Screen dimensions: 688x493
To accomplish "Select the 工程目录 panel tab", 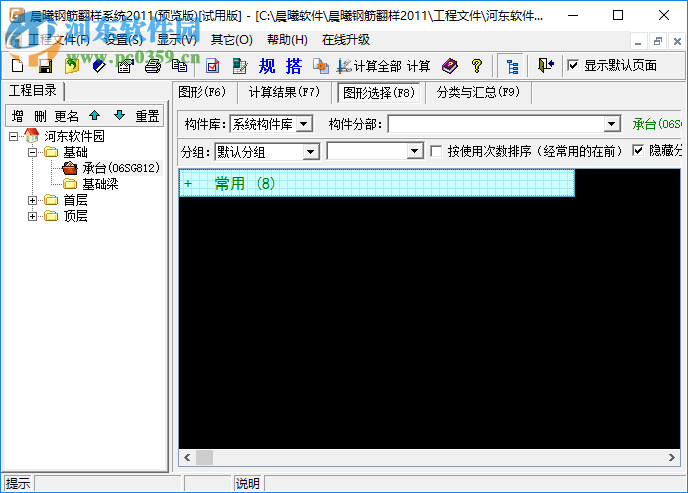I will pos(33,90).
